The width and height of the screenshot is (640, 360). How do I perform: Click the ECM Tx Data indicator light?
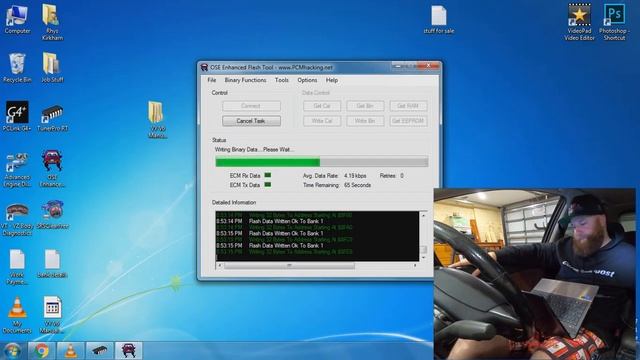click(x=268, y=184)
